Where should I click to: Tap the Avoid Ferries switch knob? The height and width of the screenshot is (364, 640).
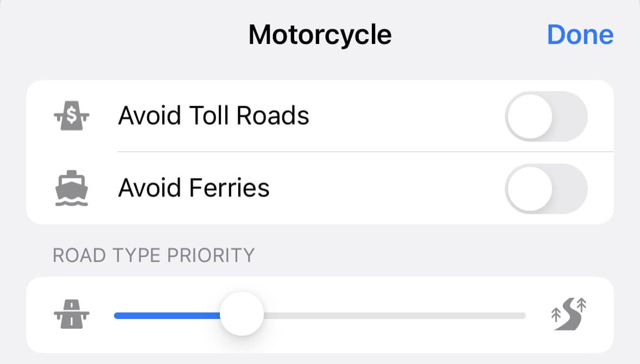pos(530,188)
